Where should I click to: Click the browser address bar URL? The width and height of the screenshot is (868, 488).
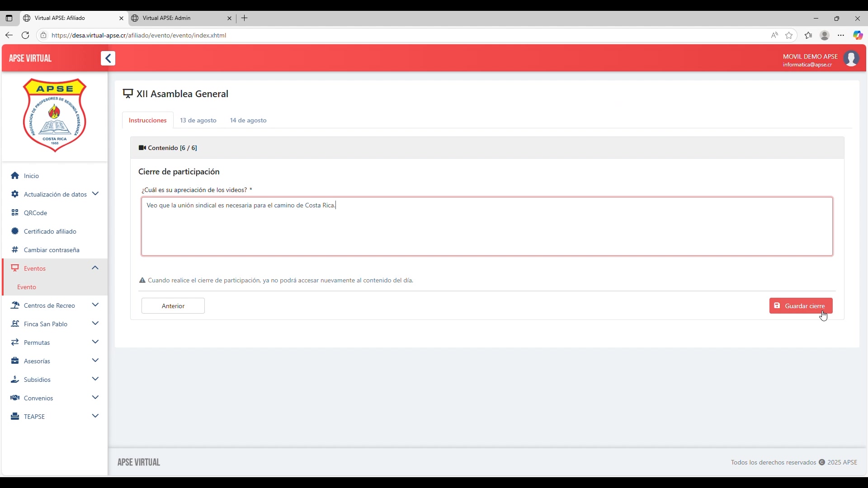click(x=139, y=35)
